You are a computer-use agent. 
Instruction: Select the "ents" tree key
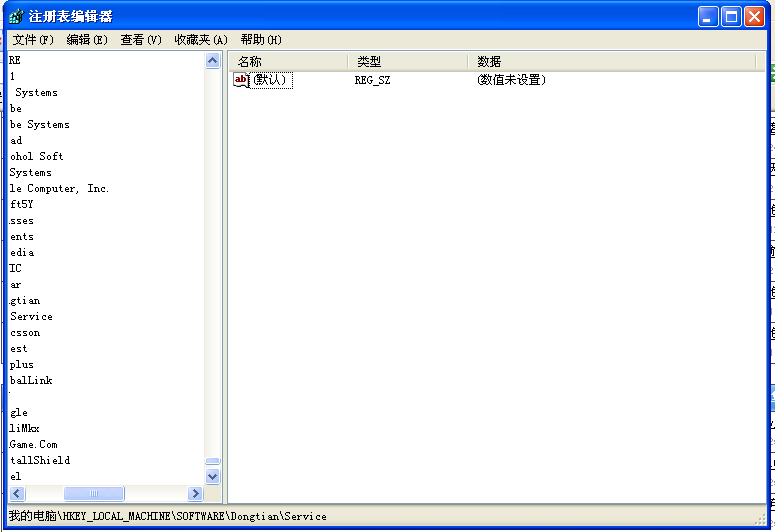coord(22,236)
